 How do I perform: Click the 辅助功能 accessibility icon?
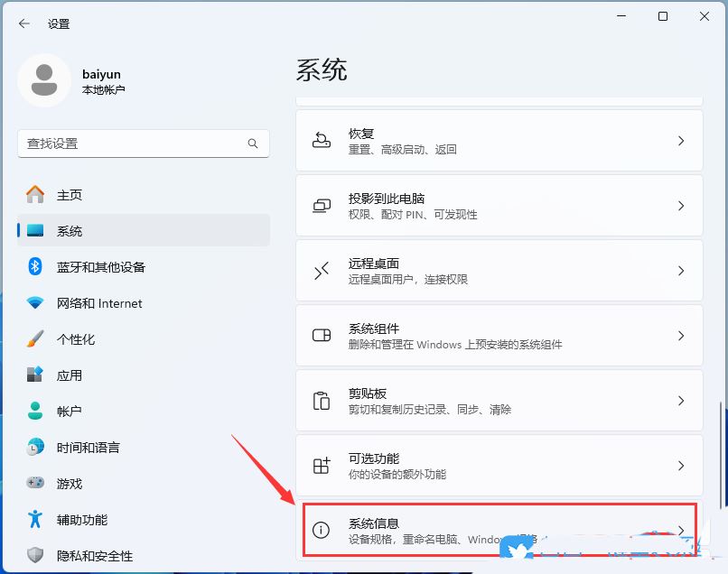[x=33, y=520]
